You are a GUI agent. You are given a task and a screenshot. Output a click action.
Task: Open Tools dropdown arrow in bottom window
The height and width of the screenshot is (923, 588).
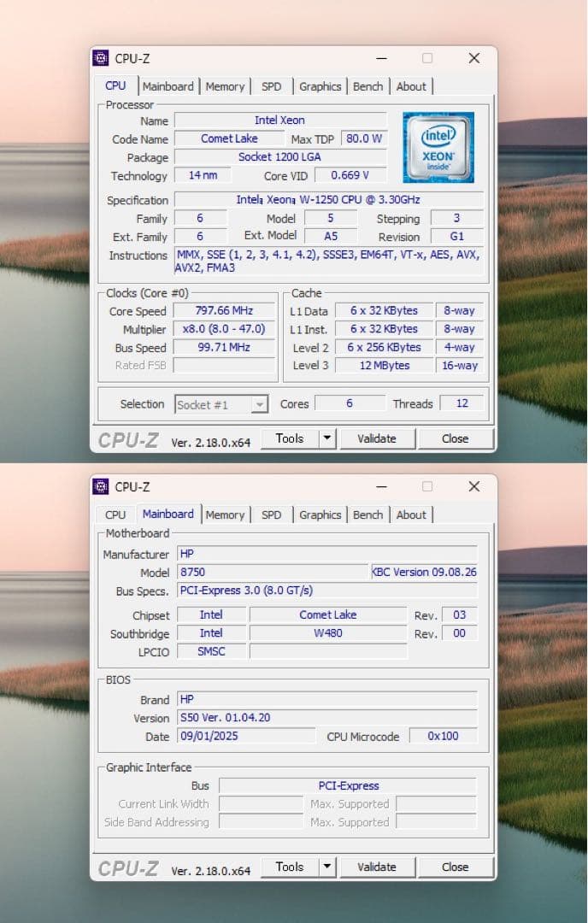coord(326,867)
